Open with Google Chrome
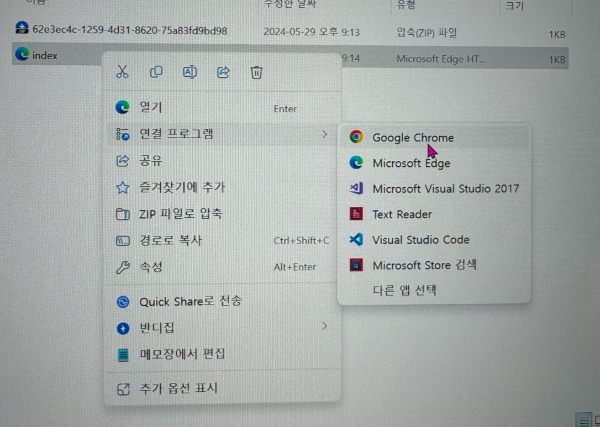 [434, 137]
